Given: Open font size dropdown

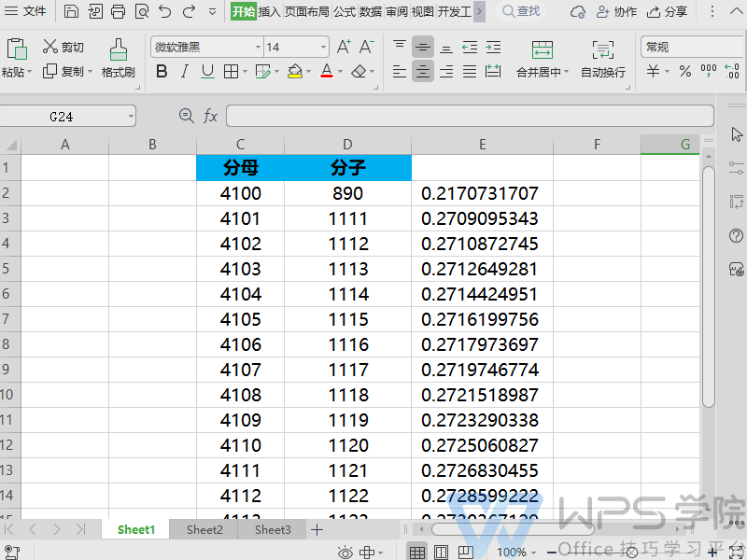Looking at the screenshot, I should click(x=323, y=47).
